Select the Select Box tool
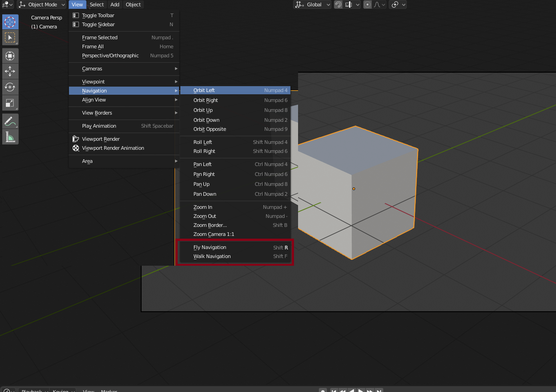556x392 pixels. 10,37
